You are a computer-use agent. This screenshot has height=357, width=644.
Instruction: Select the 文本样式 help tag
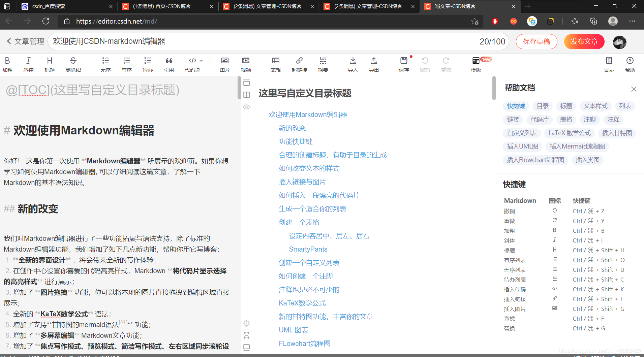(595, 106)
